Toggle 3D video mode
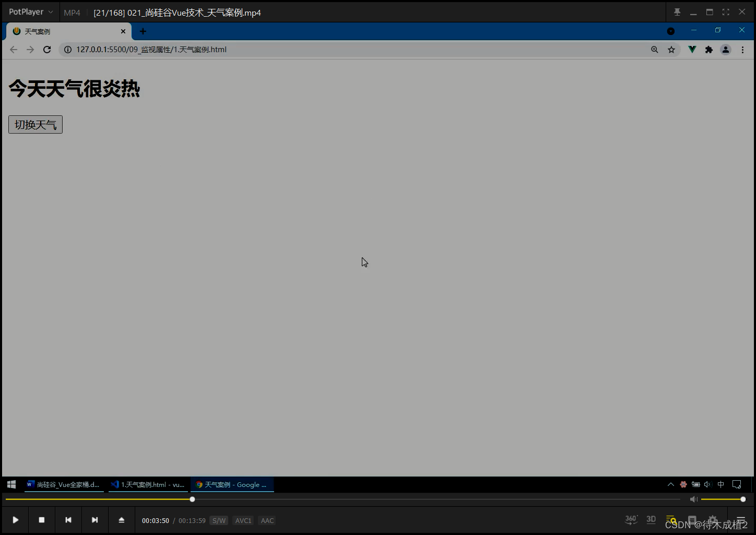The height and width of the screenshot is (535, 756). point(651,519)
